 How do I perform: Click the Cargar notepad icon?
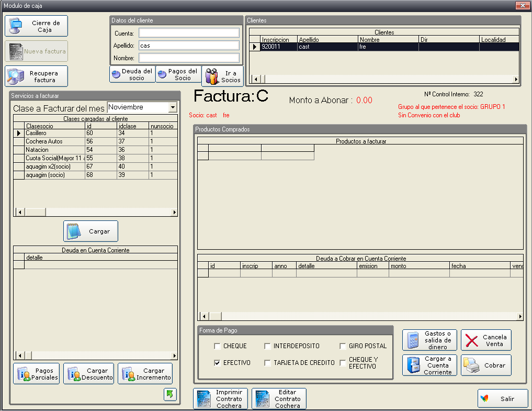click(x=74, y=231)
